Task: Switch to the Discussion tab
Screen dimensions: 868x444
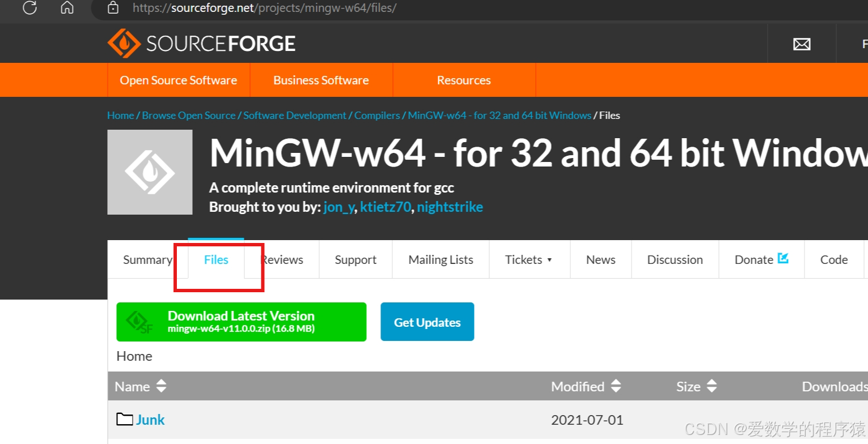Action: pos(675,260)
